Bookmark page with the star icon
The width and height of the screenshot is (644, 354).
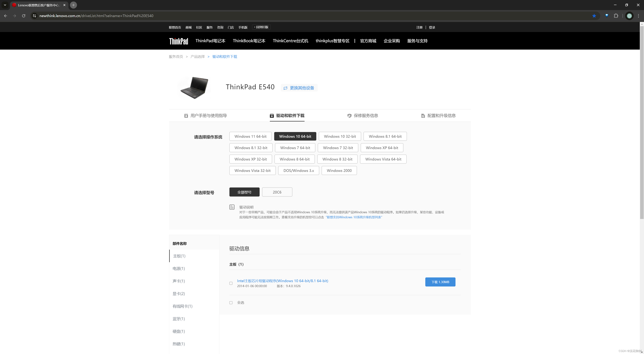click(594, 16)
